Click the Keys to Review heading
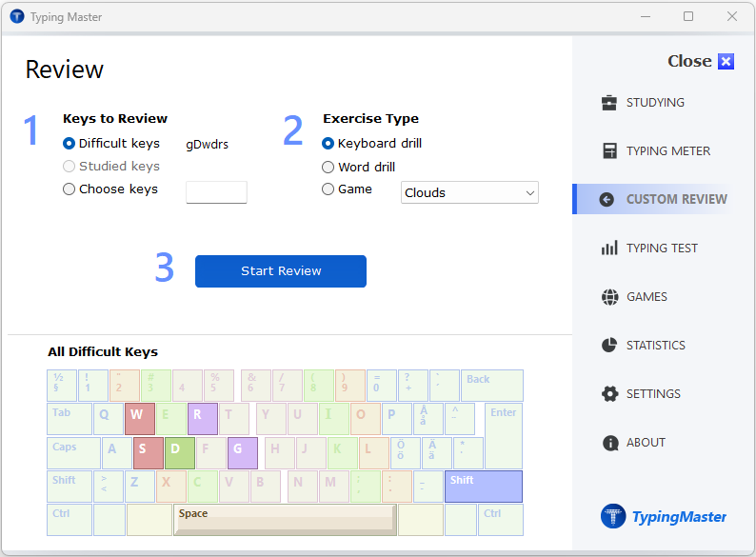Viewport: 756px width, 557px height. click(x=115, y=119)
